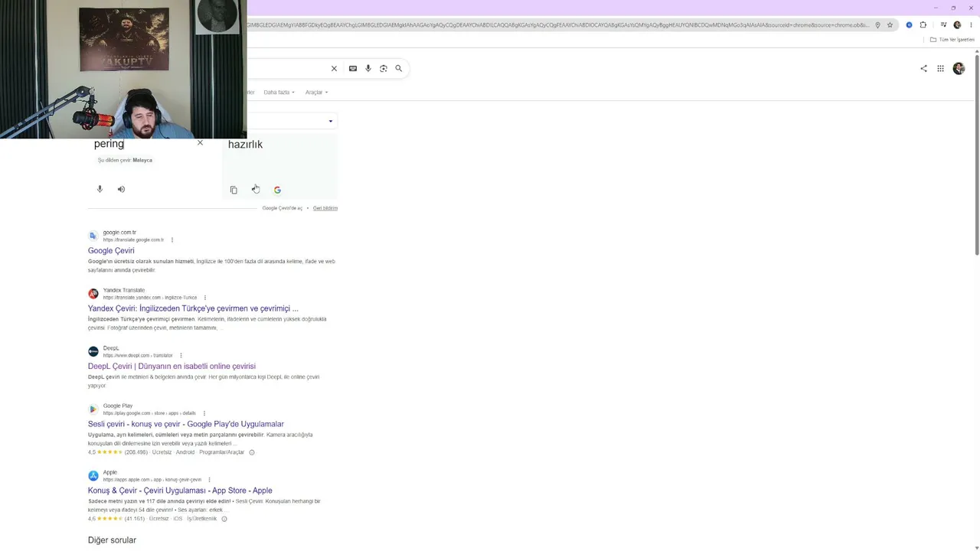Screen dimensions: 980x551
Task: Open the on-screen keyboard input tool
Action: [353, 68]
